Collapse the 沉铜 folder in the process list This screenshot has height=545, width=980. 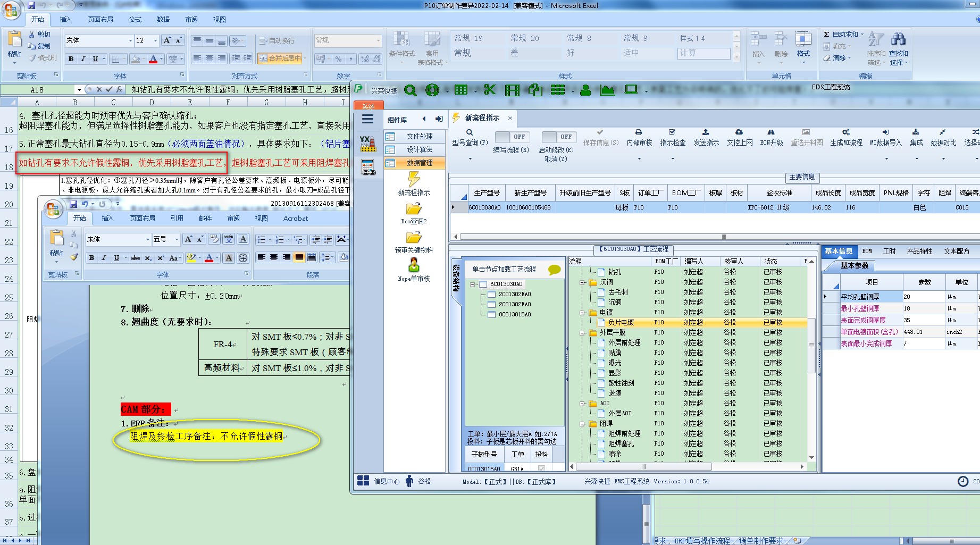(x=582, y=282)
